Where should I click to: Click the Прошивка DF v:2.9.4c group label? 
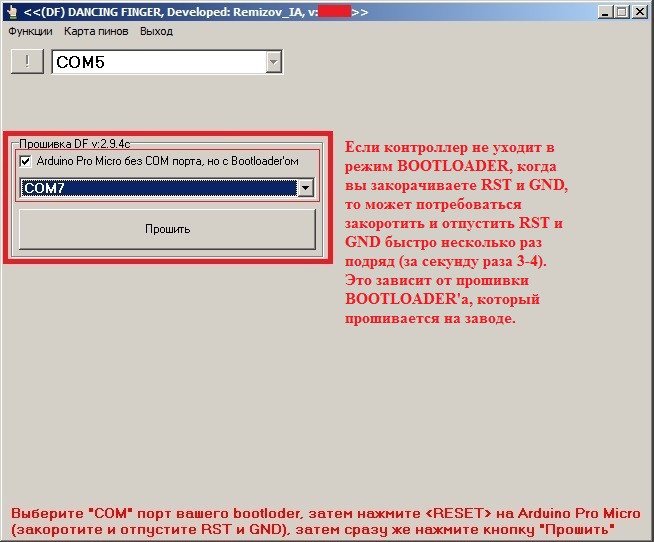click(x=75, y=144)
